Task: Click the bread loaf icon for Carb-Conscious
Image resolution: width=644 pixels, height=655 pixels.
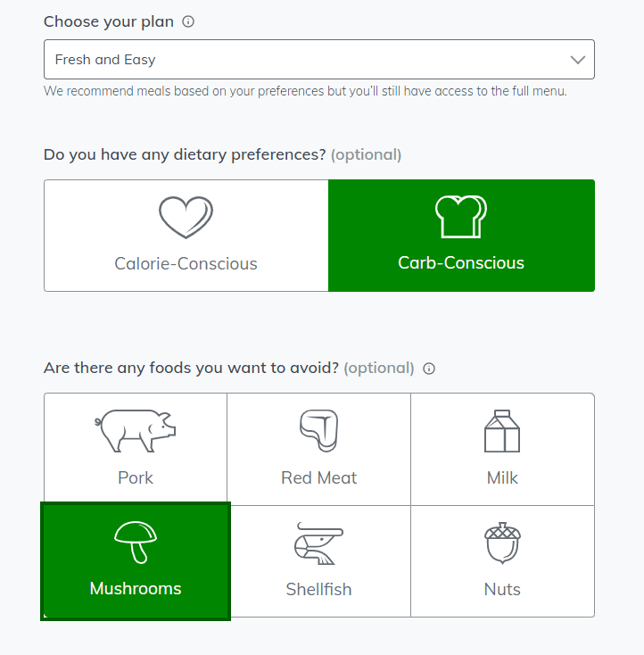Action: (461, 216)
